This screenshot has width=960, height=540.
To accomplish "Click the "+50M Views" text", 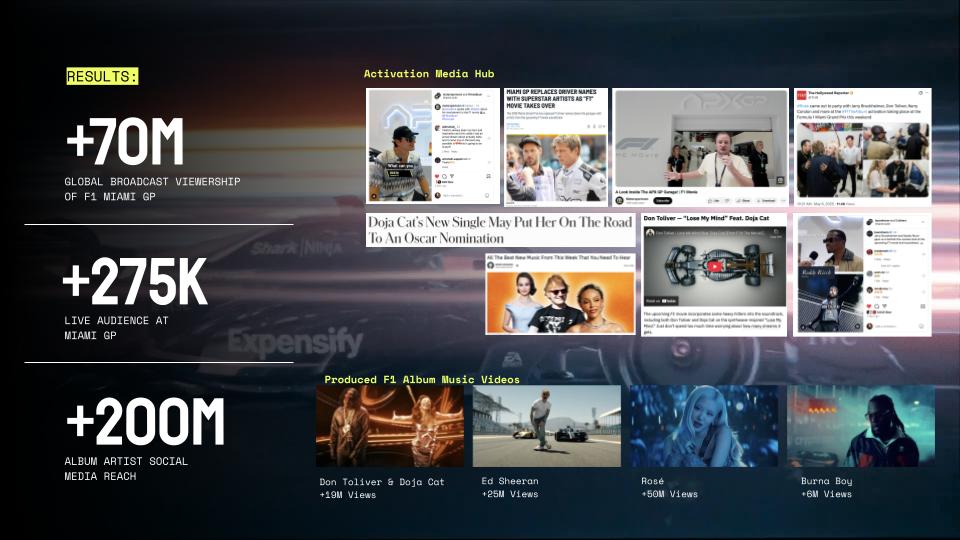I will pos(669,494).
